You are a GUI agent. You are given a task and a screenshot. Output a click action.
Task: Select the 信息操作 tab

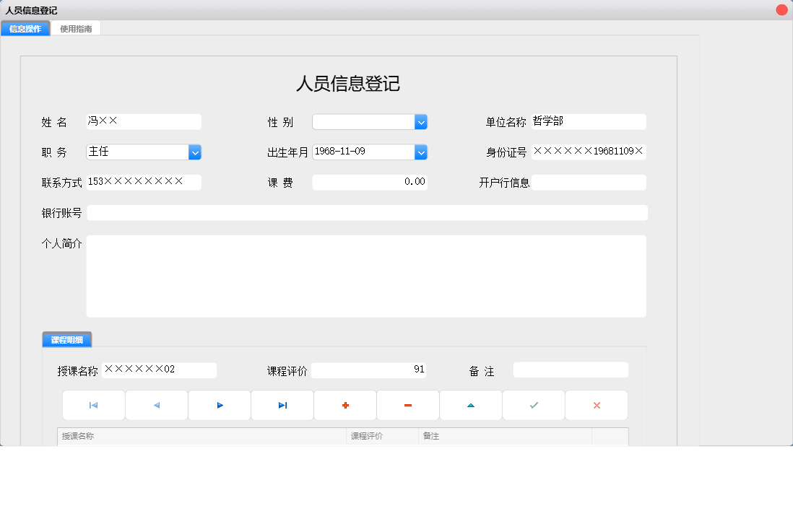coord(25,28)
